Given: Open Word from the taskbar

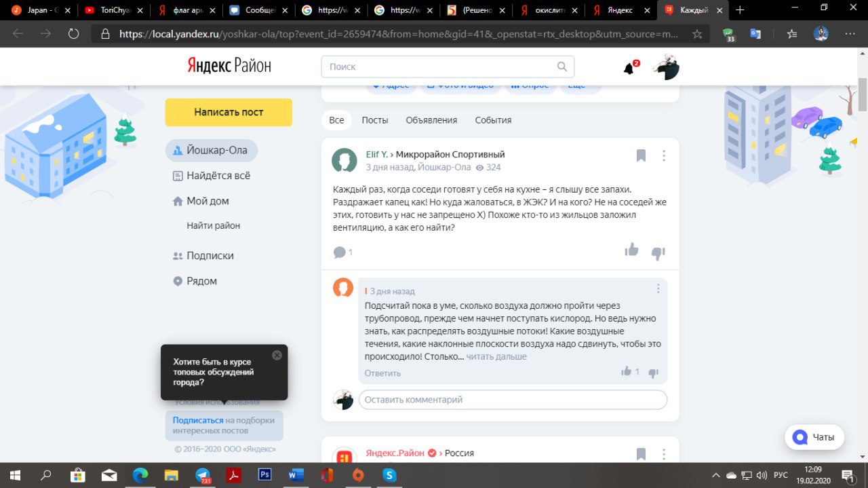Looking at the screenshot, I should pyautogui.click(x=296, y=475).
